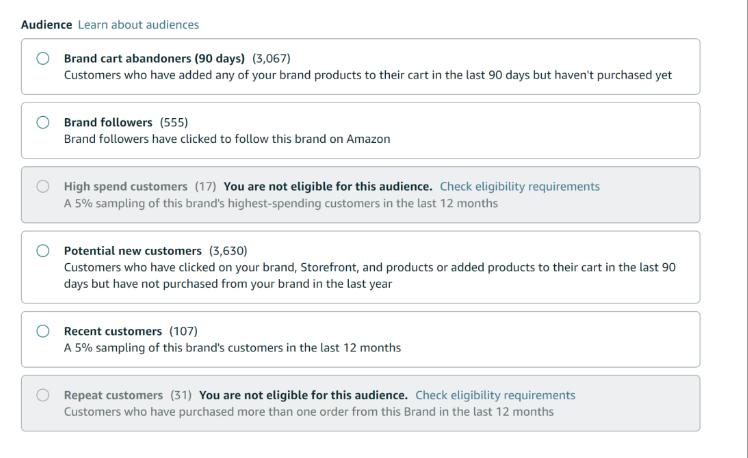Click the Brand followers option title

(x=109, y=123)
